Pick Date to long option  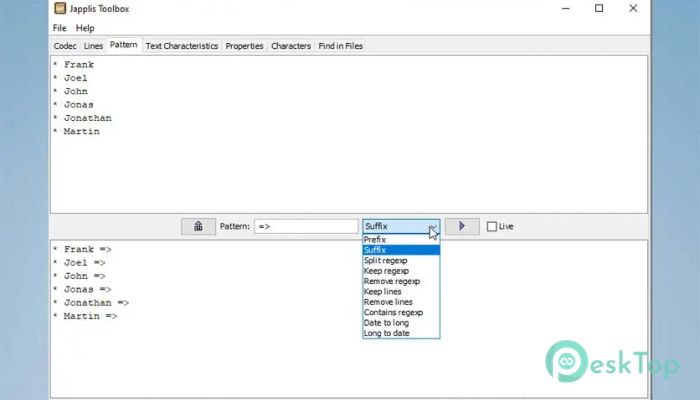coord(401,323)
